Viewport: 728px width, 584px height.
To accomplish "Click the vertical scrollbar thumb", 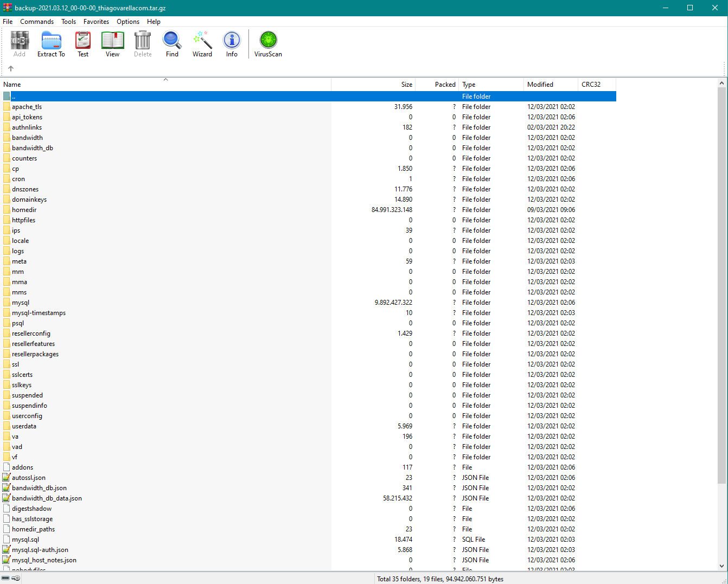I will [721, 285].
